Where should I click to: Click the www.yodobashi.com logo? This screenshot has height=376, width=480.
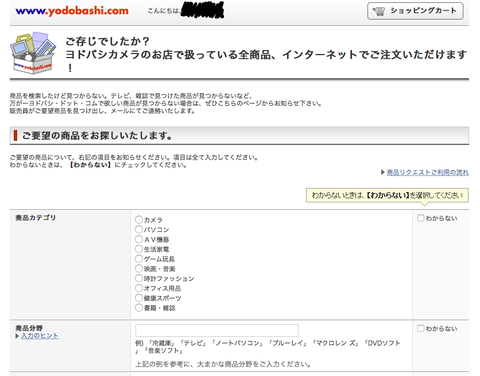pos(72,11)
